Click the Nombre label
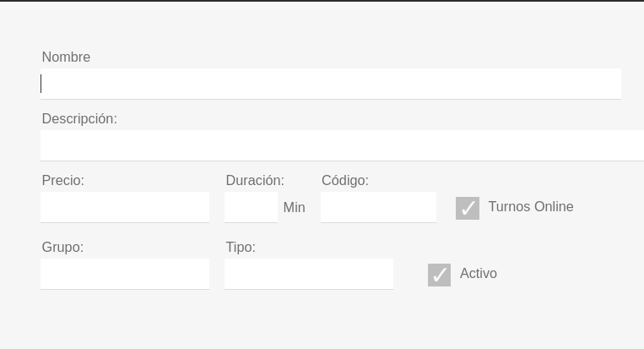This screenshot has width=644, height=349. pyautogui.click(x=66, y=57)
